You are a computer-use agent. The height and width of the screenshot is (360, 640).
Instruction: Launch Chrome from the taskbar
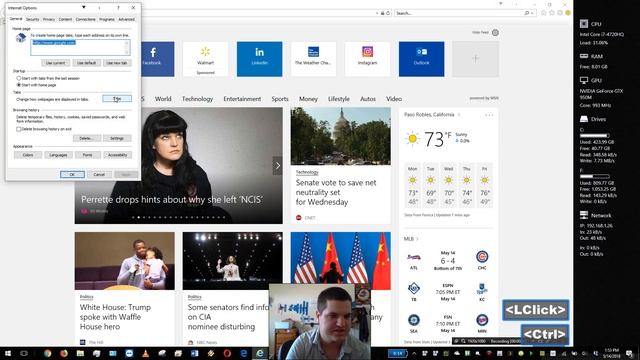(x=48, y=353)
